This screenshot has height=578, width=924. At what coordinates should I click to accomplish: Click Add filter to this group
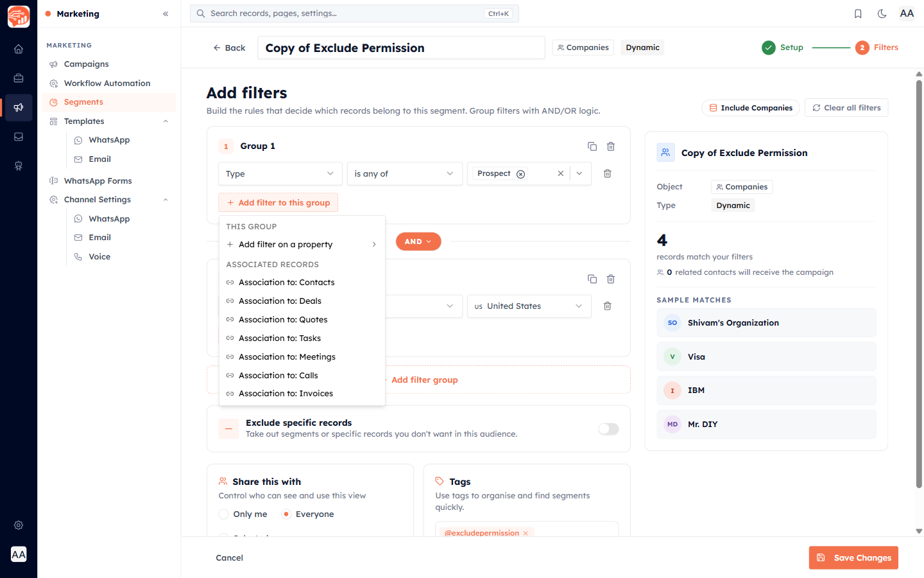point(278,202)
